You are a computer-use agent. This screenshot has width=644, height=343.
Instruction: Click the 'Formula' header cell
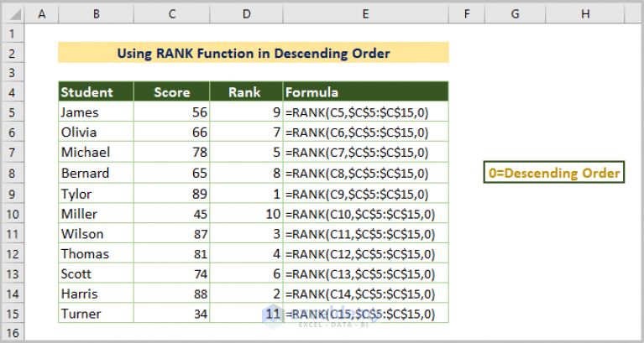pyautogui.click(x=365, y=91)
